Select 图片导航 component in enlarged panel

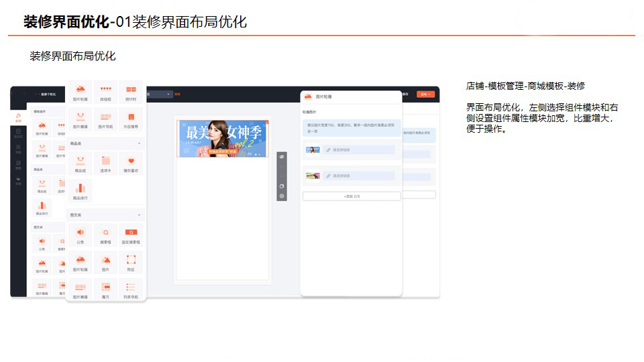tap(105, 119)
